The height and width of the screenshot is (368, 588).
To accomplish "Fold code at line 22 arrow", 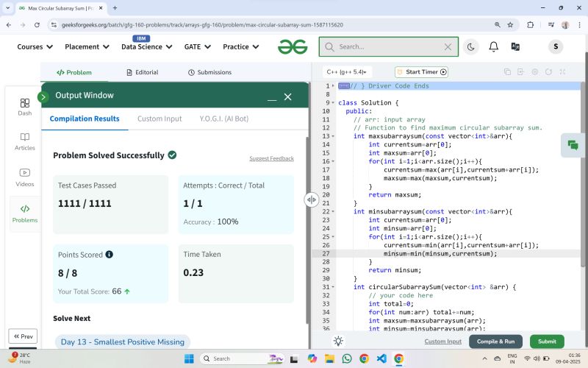I will click(x=333, y=212).
